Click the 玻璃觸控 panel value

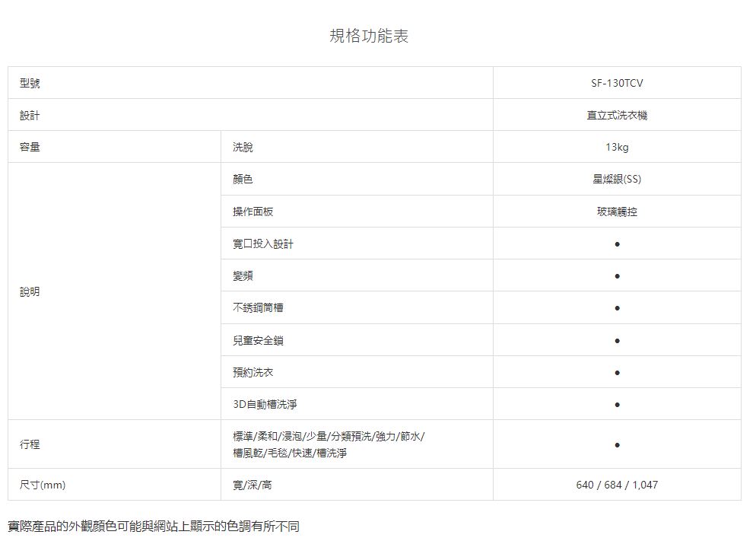click(617, 212)
